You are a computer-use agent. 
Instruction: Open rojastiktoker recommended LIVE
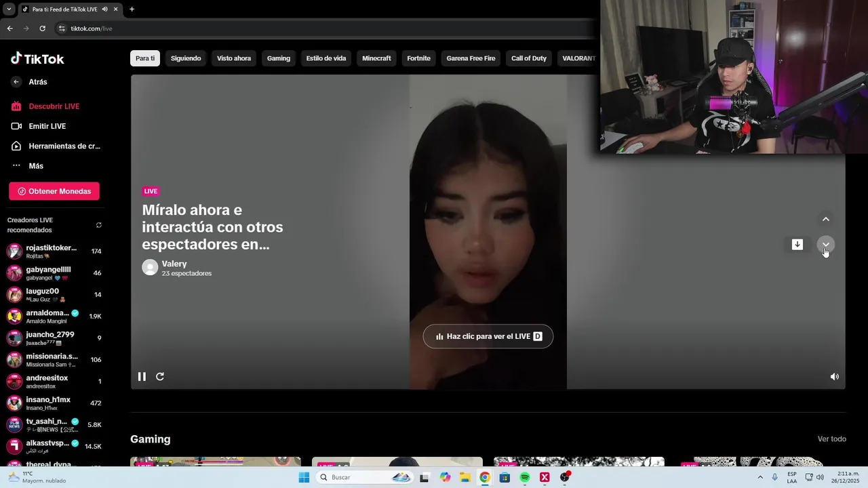pyautogui.click(x=54, y=251)
